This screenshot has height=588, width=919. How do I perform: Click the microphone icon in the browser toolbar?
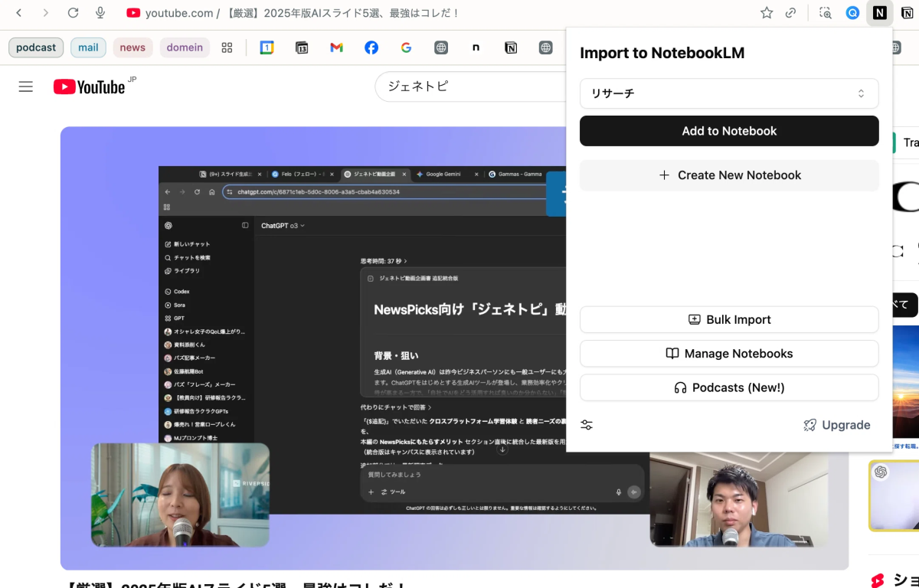pos(100,13)
